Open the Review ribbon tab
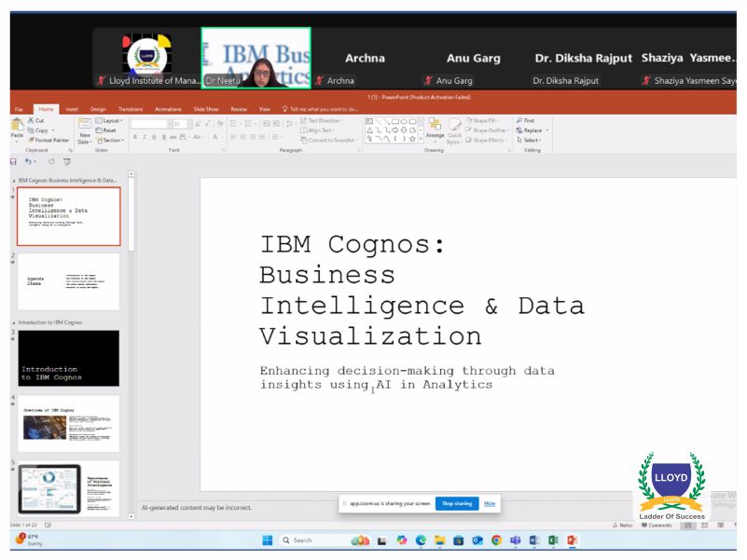The image size is (747, 560). tap(239, 109)
